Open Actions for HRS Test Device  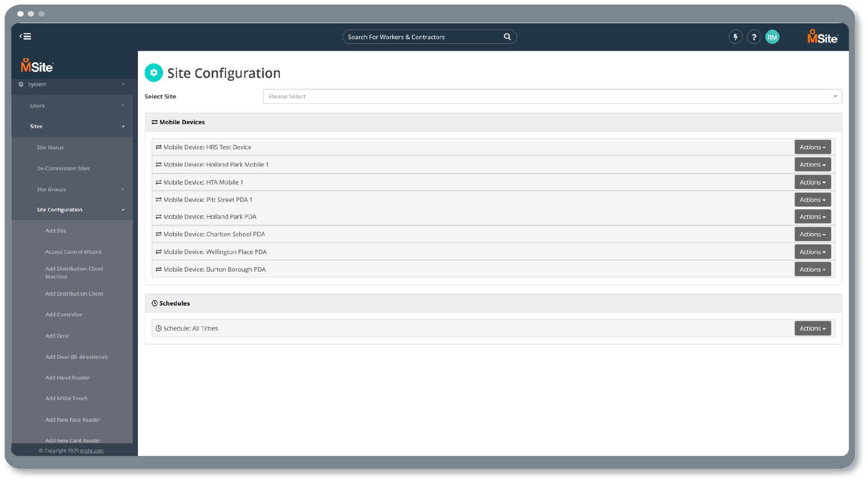pyautogui.click(x=812, y=147)
